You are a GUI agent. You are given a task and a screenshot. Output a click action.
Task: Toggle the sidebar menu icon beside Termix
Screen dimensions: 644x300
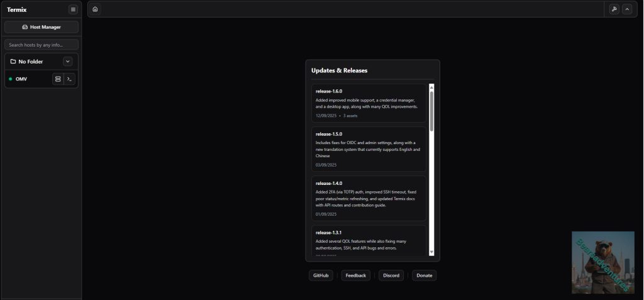[x=73, y=9]
